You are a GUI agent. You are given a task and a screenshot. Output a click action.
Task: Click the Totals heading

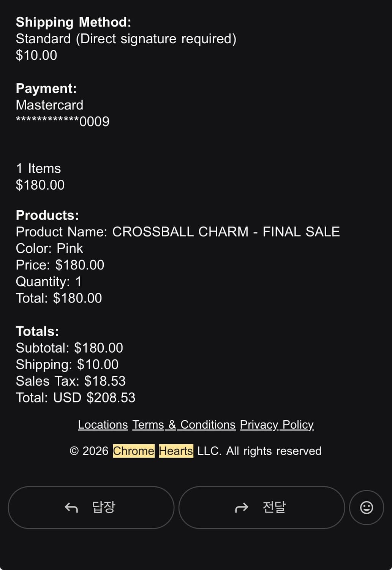37,331
